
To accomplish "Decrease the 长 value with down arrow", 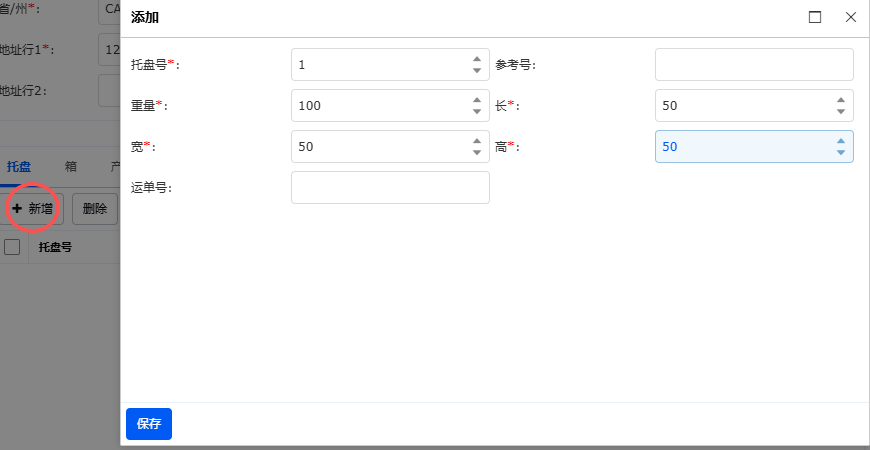I will click(x=841, y=111).
